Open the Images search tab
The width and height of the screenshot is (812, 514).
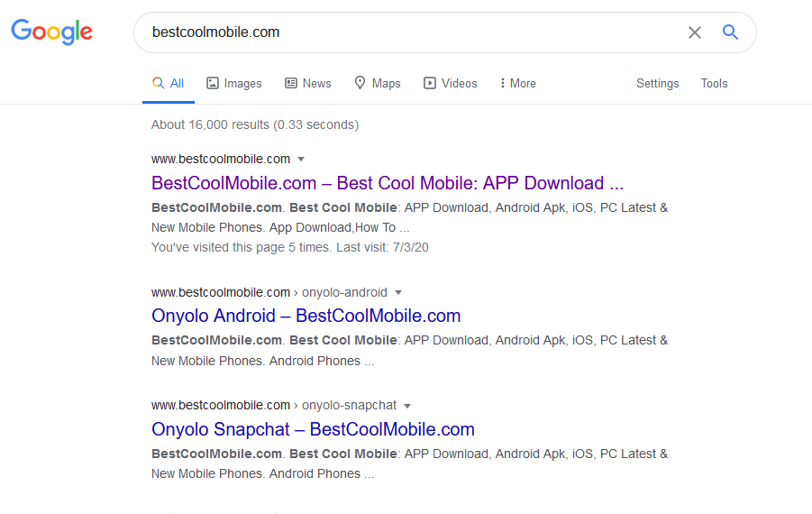pos(233,83)
